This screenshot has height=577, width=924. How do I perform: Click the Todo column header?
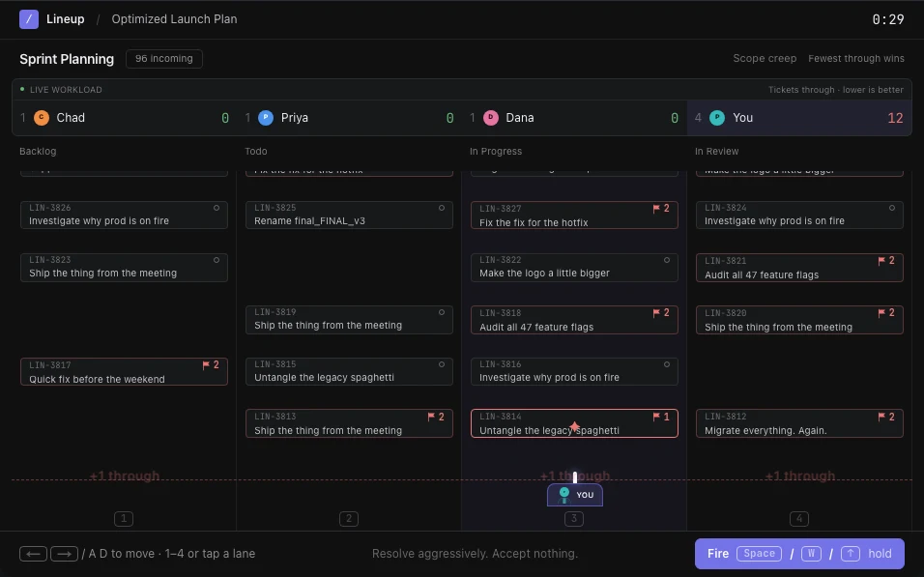click(256, 152)
